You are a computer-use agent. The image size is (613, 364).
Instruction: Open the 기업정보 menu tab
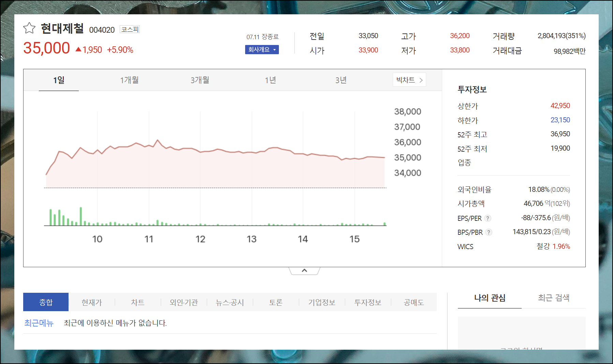pyautogui.click(x=322, y=302)
